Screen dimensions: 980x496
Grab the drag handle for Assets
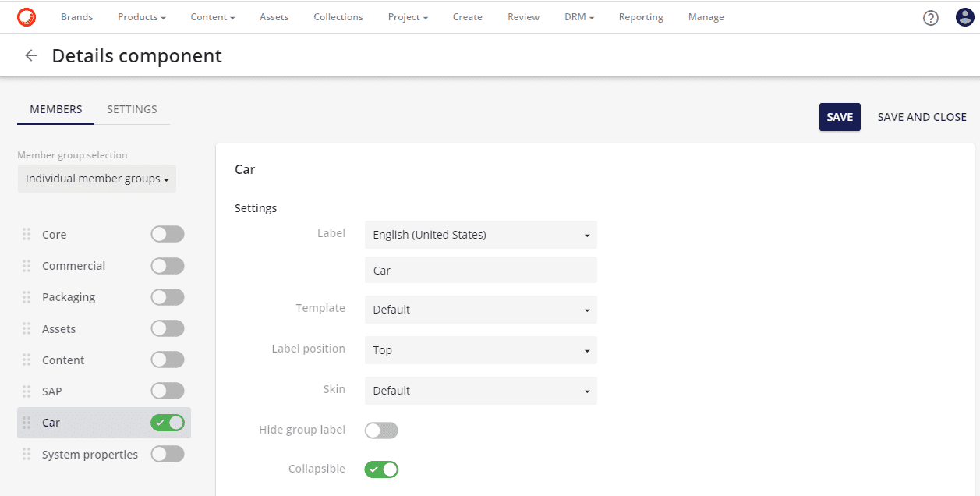coord(27,328)
